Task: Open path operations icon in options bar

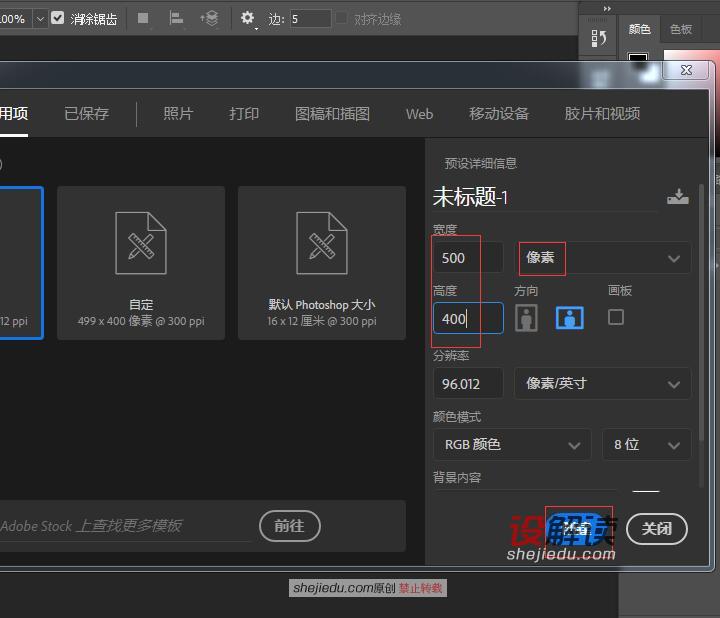Action: (x=143, y=18)
